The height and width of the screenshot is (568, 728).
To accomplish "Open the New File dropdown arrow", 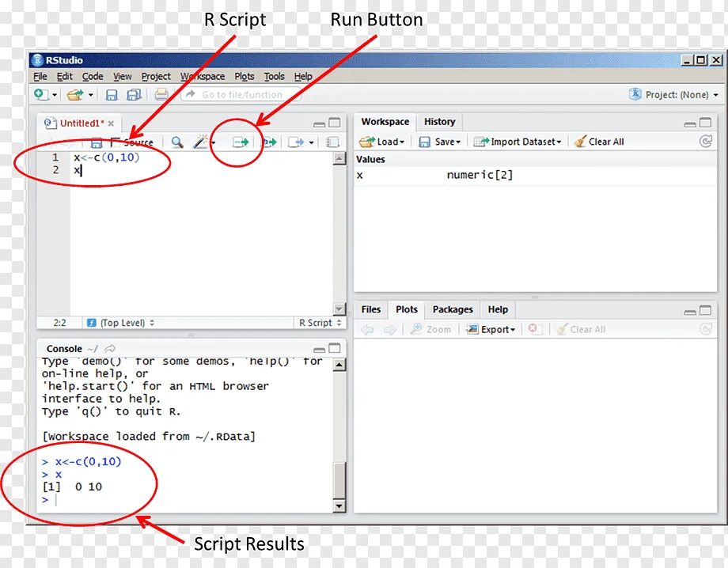I will pyautogui.click(x=55, y=95).
